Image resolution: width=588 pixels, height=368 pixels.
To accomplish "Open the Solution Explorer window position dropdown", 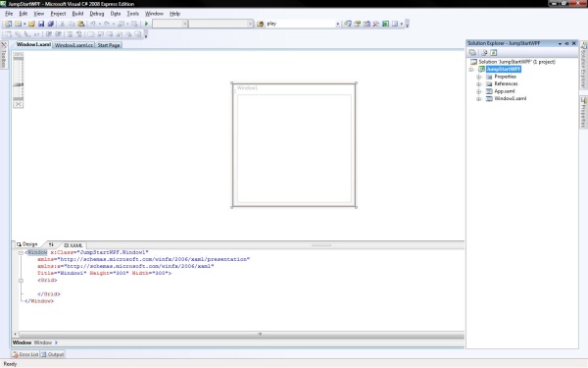I will [x=560, y=43].
